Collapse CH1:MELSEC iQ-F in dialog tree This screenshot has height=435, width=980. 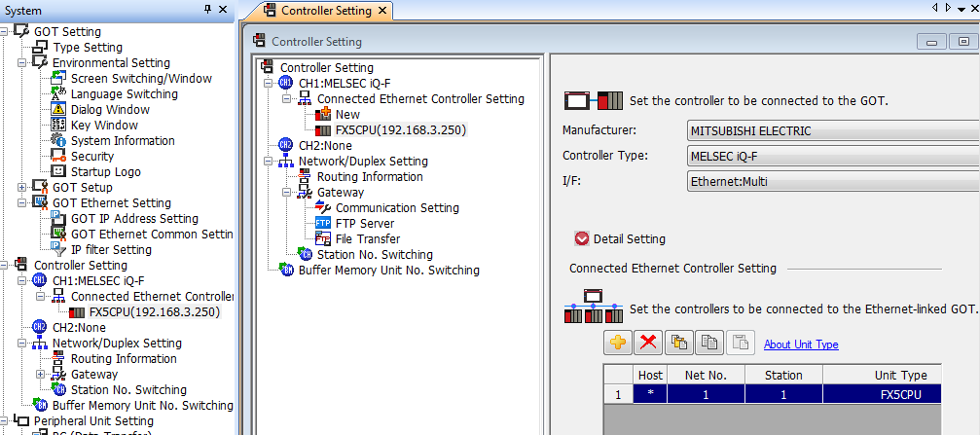click(269, 83)
